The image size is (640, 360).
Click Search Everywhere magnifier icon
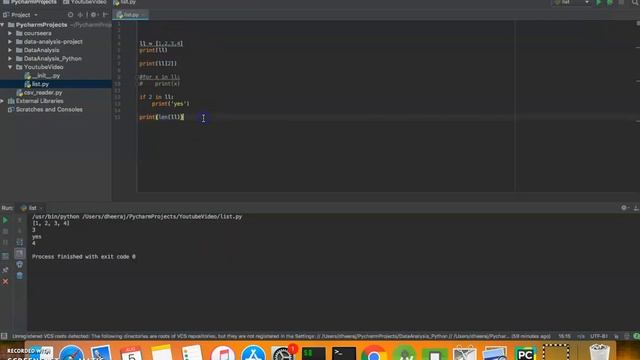click(x=636, y=2)
